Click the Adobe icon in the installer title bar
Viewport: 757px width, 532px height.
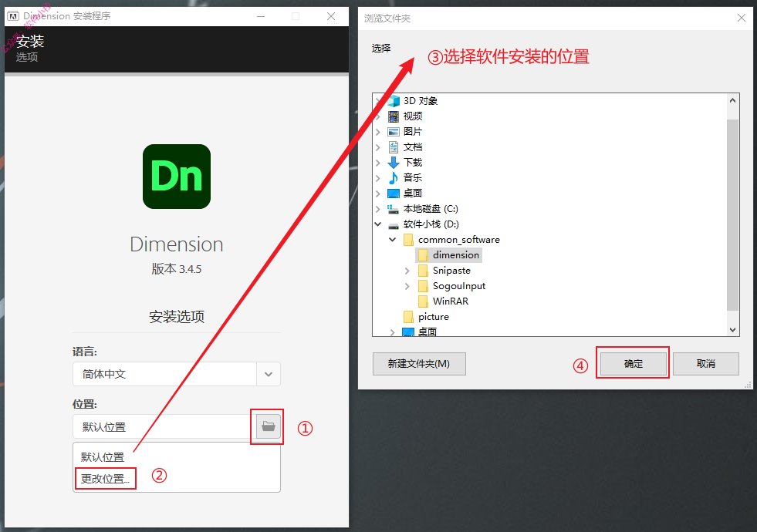[x=12, y=16]
